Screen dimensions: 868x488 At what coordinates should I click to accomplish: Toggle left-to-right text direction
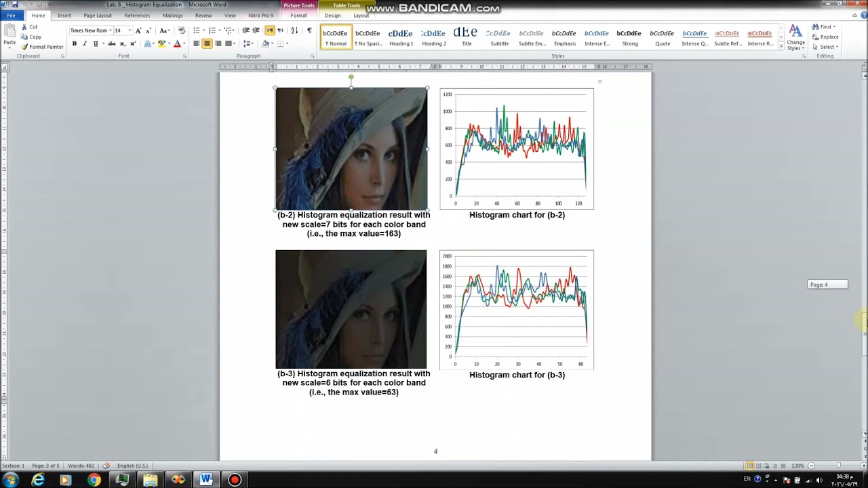[270, 30]
